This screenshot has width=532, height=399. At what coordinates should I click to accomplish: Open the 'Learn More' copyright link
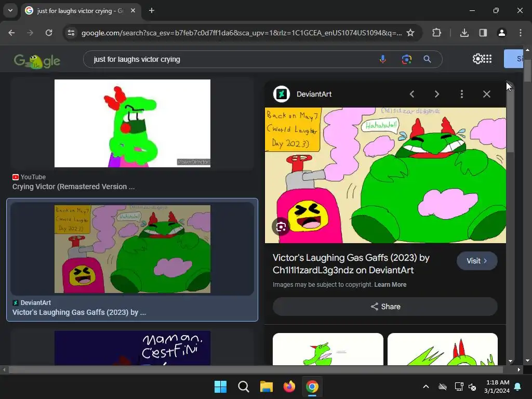pyautogui.click(x=390, y=285)
